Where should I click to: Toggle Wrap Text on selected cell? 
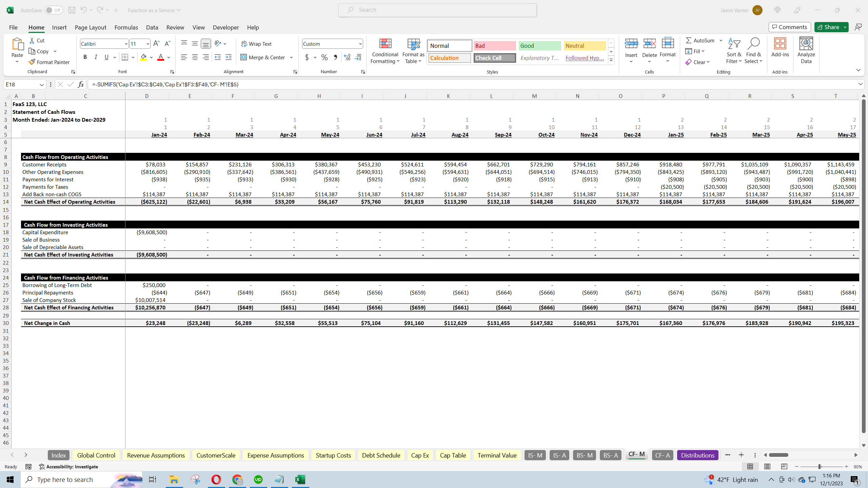pyautogui.click(x=256, y=44)
